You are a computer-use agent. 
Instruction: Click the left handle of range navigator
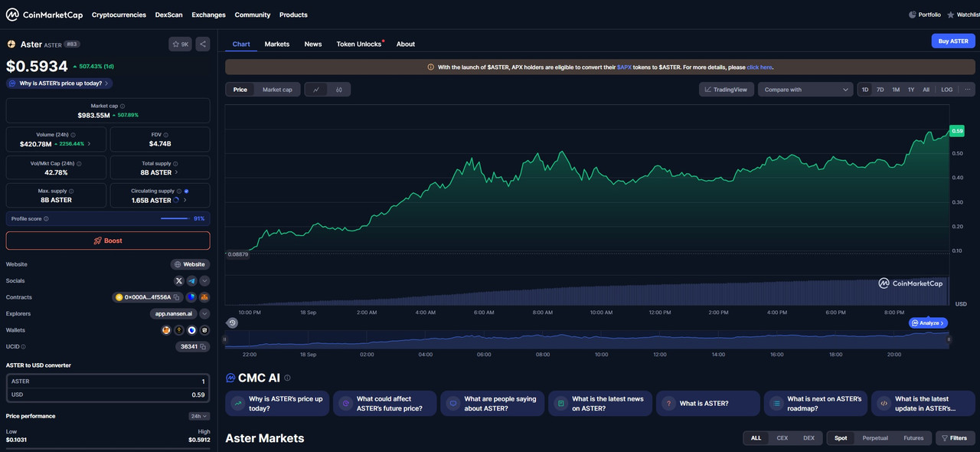(225, 339)
